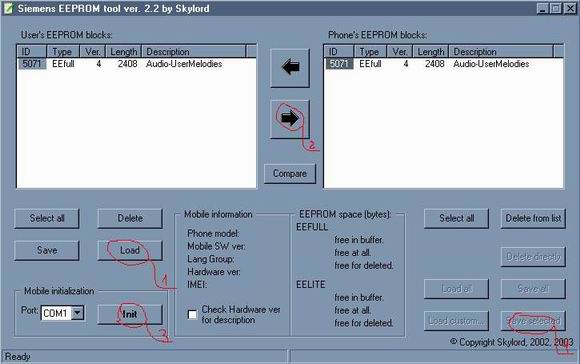This screenshot has width=580, height=364.
Task: Click Select all under Phone's EEPROM blocks
Action: [x=456, y=218]
